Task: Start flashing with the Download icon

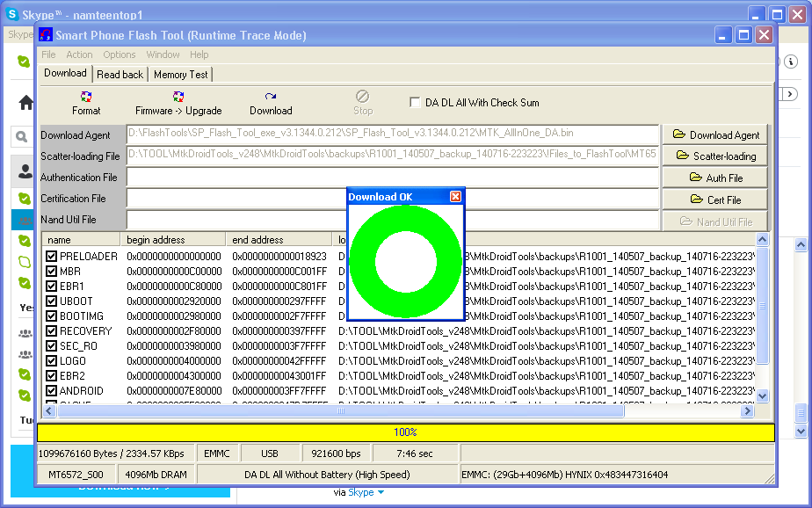Action: tap(271, 97)
